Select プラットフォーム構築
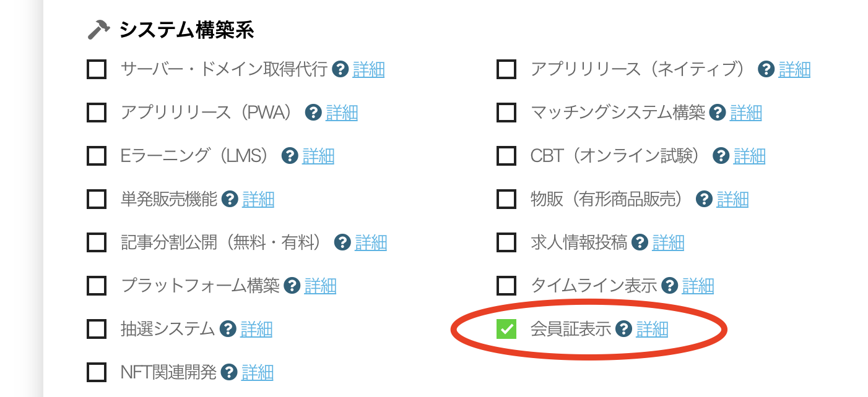Viewport: 868px width, 397px height. click(96, 286)
